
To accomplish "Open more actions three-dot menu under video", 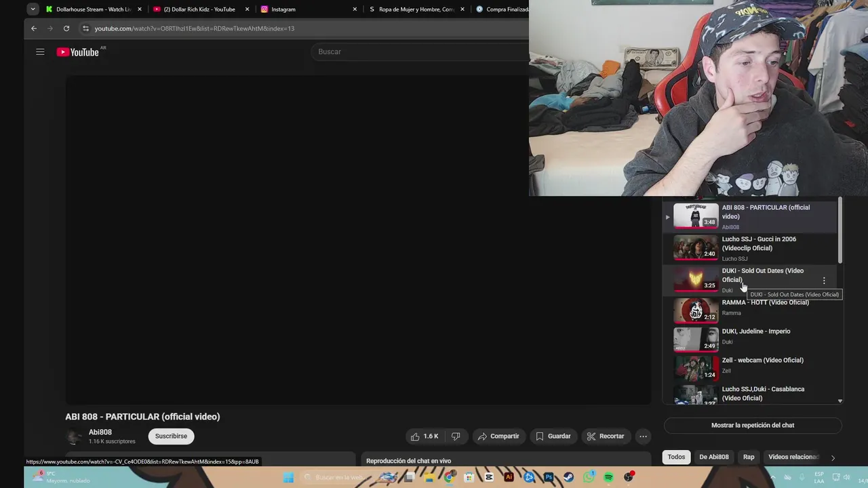I will pos(643,436).
